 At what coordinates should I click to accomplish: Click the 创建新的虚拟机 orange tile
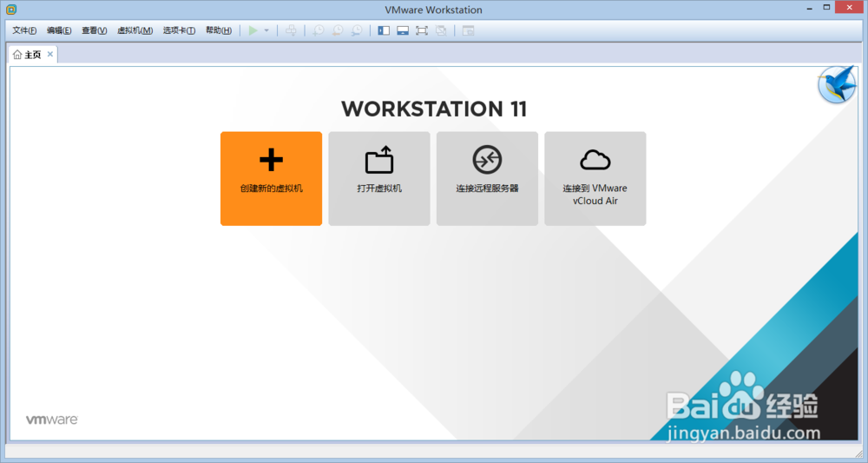(271, 178)
